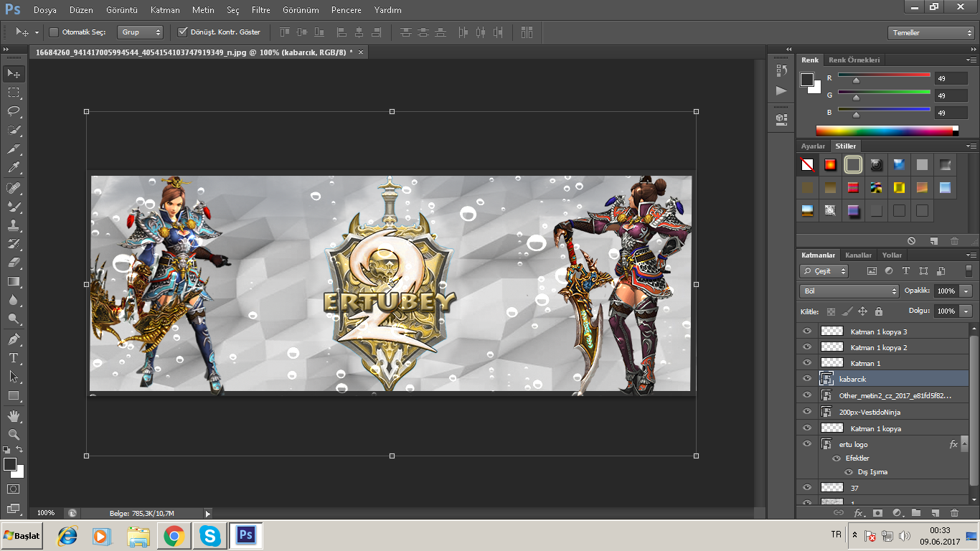Lock all using the padlock icon
The image size is (980, 551).
pyautogui.click(x=879, y=311)
